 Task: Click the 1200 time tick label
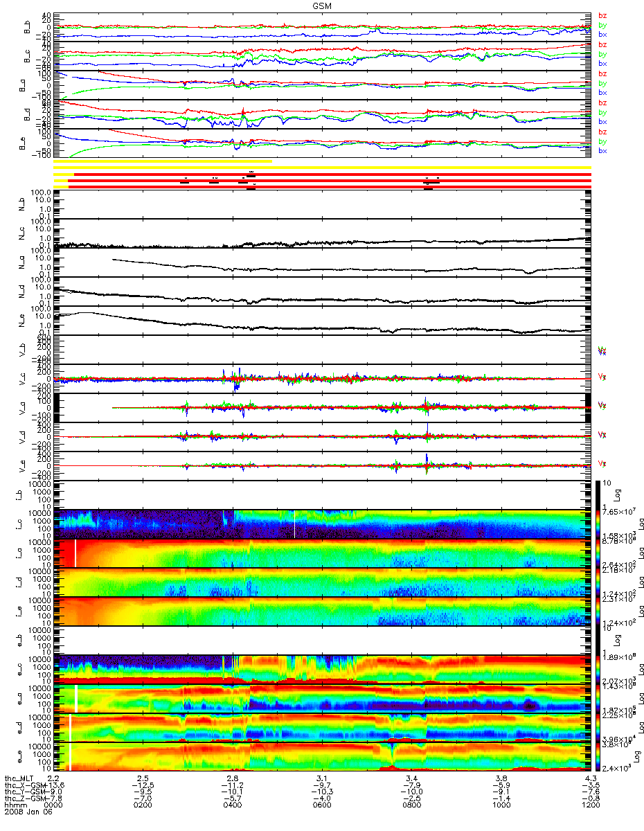point(591,805)
